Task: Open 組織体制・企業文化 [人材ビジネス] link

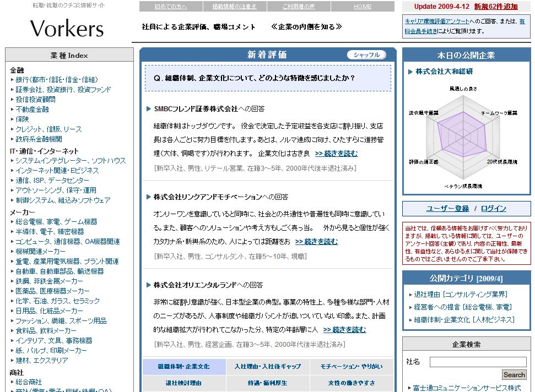Action: point(464,320)
